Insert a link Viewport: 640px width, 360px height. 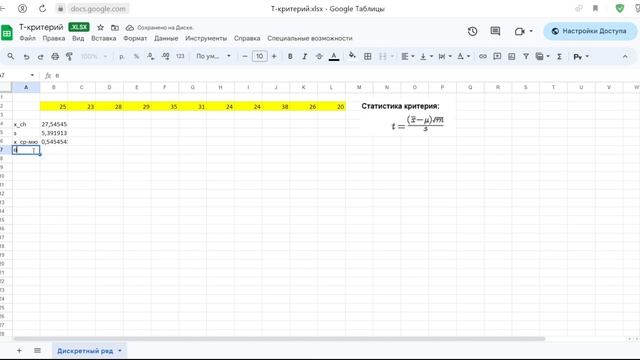click(482, 56)
